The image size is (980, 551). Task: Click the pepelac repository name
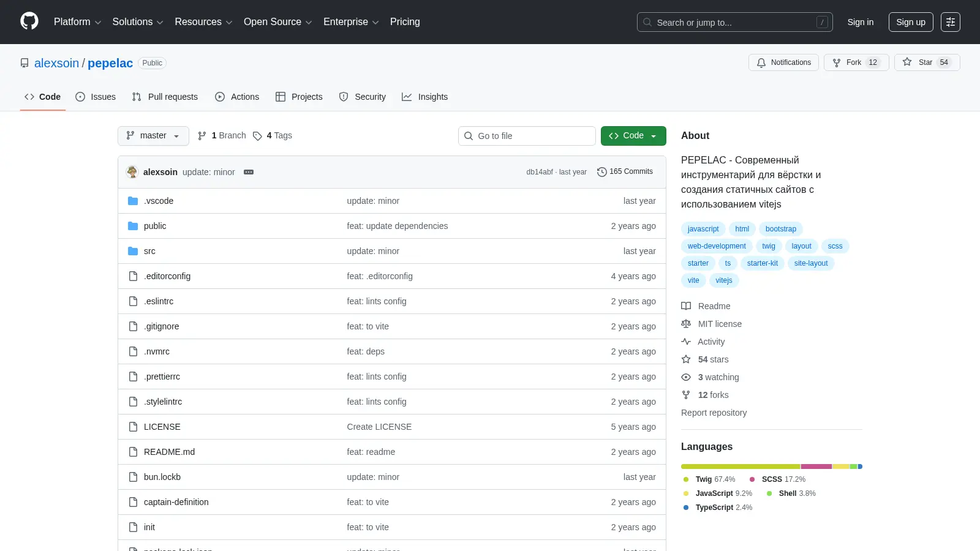tap(110, 63)
